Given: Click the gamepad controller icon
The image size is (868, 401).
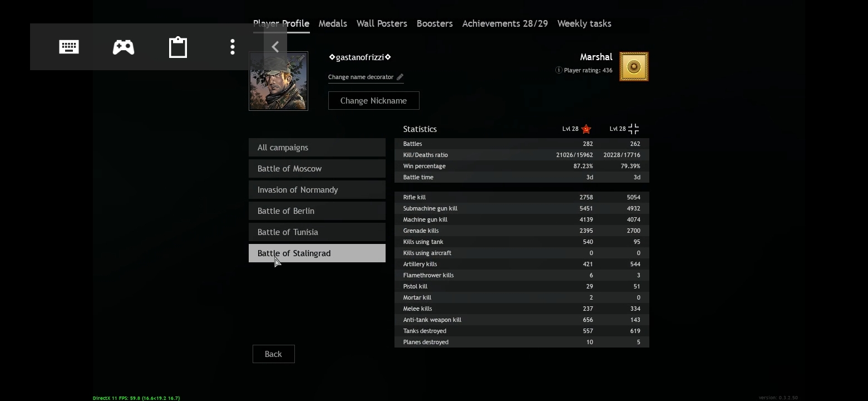Looking at the screenshot, I should pyautogui.click(x=123, y=47).
